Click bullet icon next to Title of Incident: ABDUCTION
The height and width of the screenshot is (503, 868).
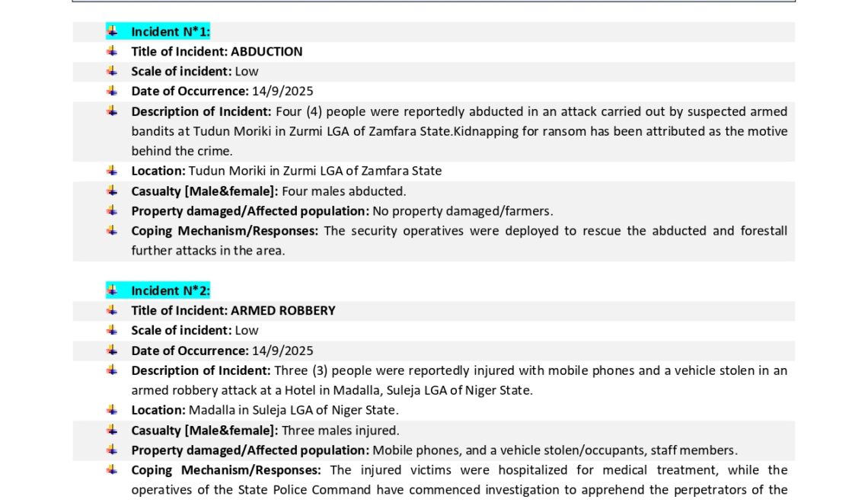point(112,51)
